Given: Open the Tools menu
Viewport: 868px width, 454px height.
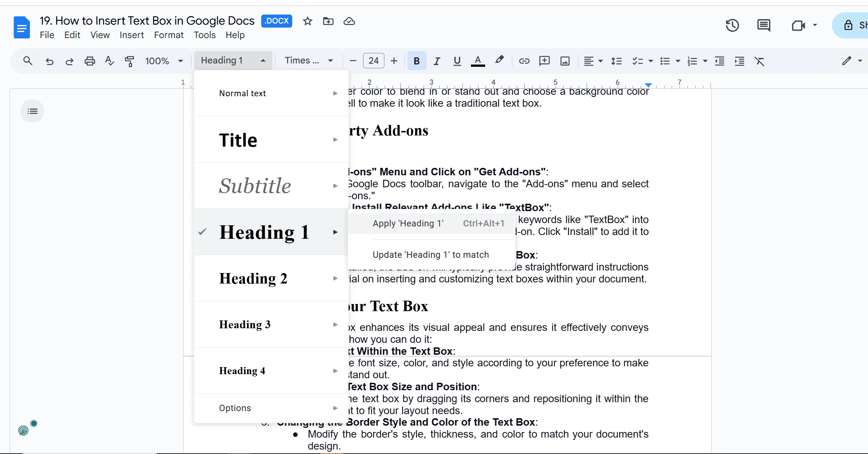Looking at the screenshot, I should 204,35.
